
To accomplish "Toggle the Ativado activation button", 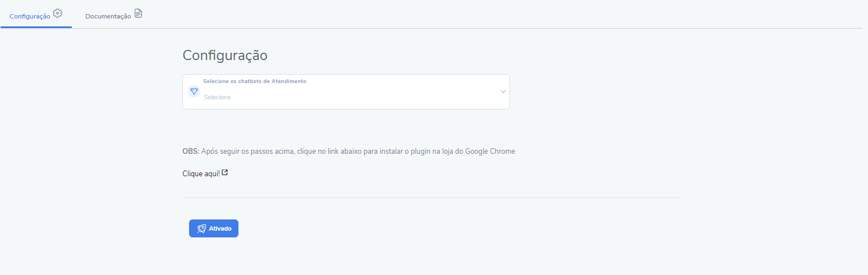I will pos(214,228).
